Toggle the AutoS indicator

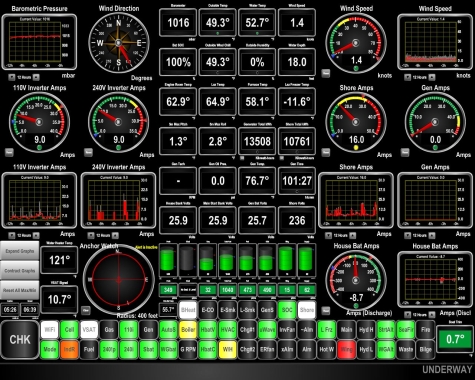168,330
